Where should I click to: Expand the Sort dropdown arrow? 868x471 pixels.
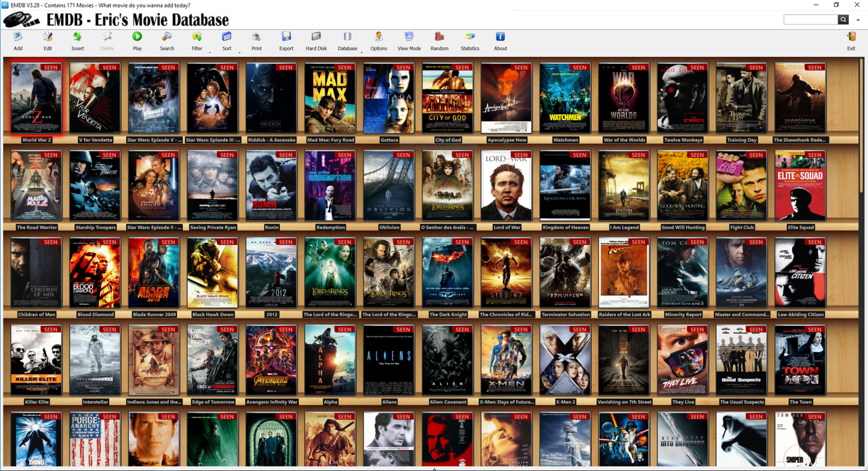coord(239,52)
